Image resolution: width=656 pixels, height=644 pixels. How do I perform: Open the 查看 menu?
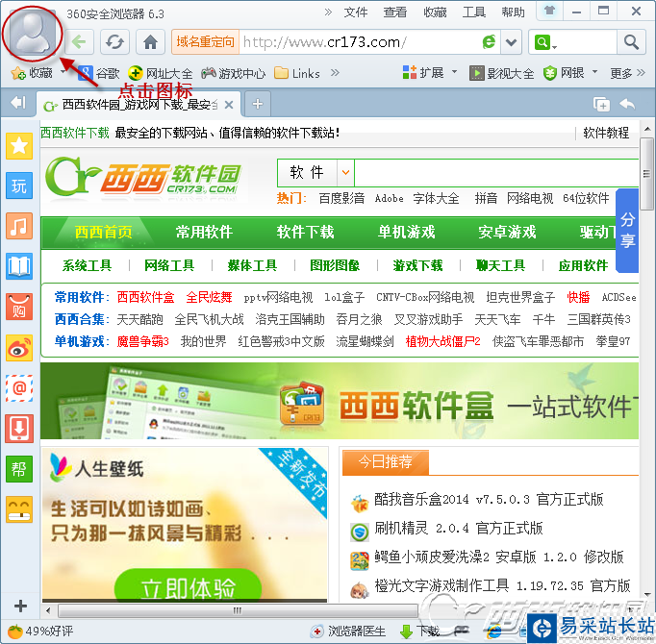395,12
